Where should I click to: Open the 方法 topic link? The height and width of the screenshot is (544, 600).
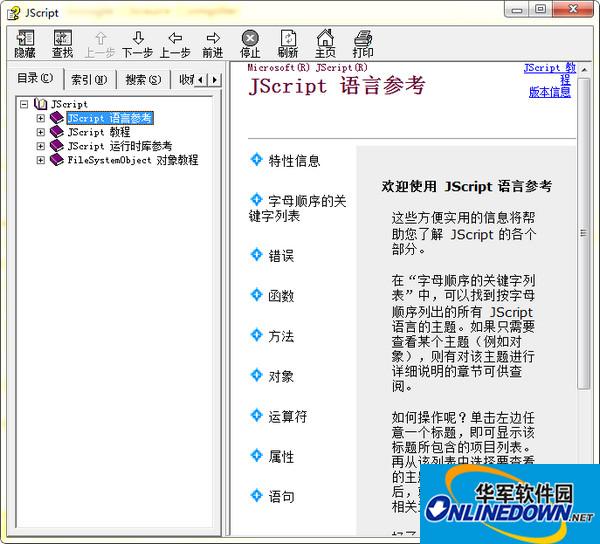281,336
